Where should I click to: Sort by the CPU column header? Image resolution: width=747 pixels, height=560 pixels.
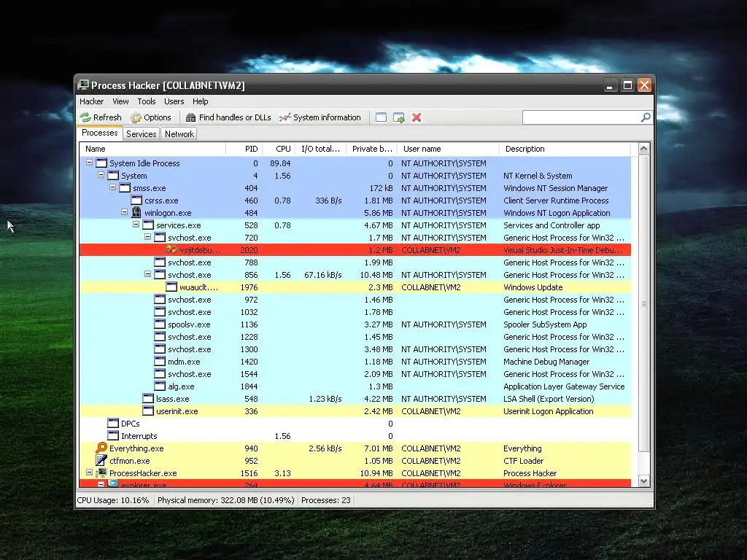point(279,149)
